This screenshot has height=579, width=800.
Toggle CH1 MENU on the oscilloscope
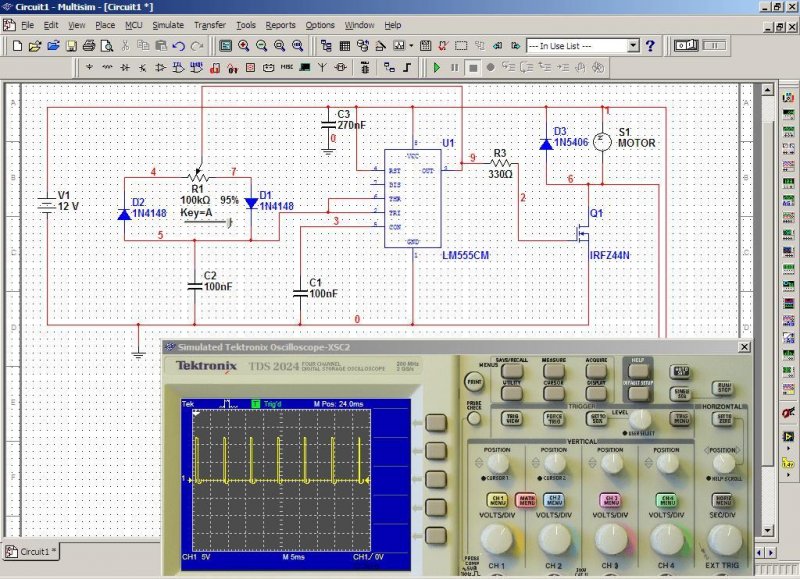497,500
